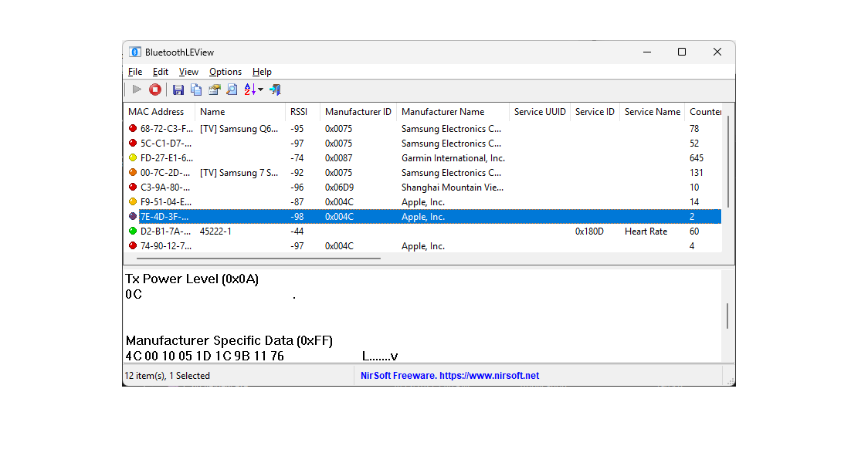Image resolution: width=868 pixels, height=463 pixels.
Task: Open the Properties toolbar icon
Action: point(214,90)
